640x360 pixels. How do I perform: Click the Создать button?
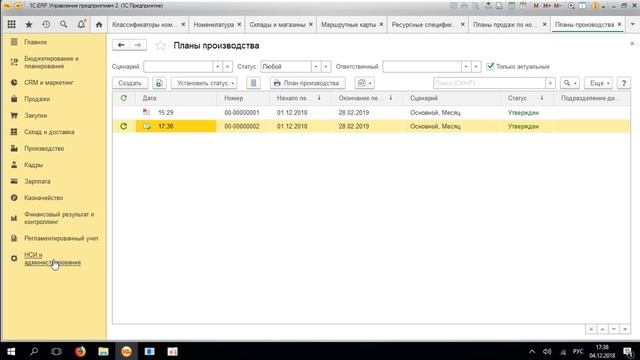point(130,83)
